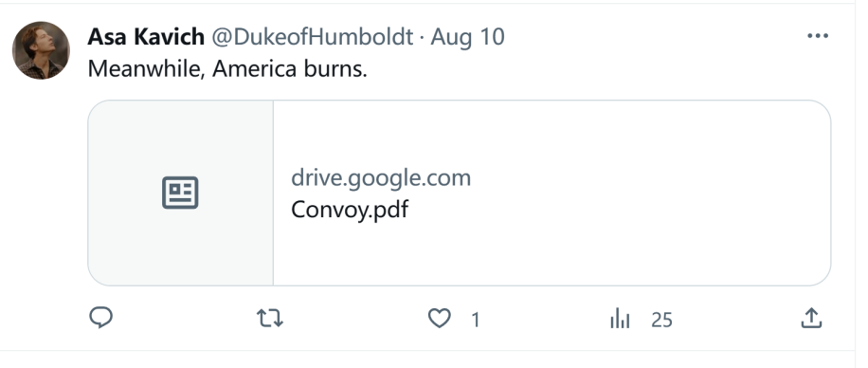Viewport: 868px width, 368px height.
Task: Click the share upload arrow icon
Action: (811, 319)
